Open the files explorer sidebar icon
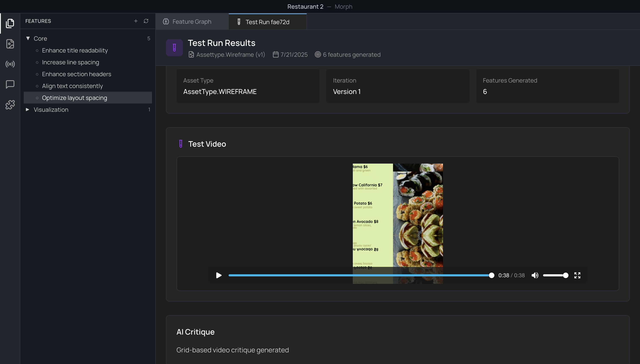 pyautogui.click(x=10, y=23)
